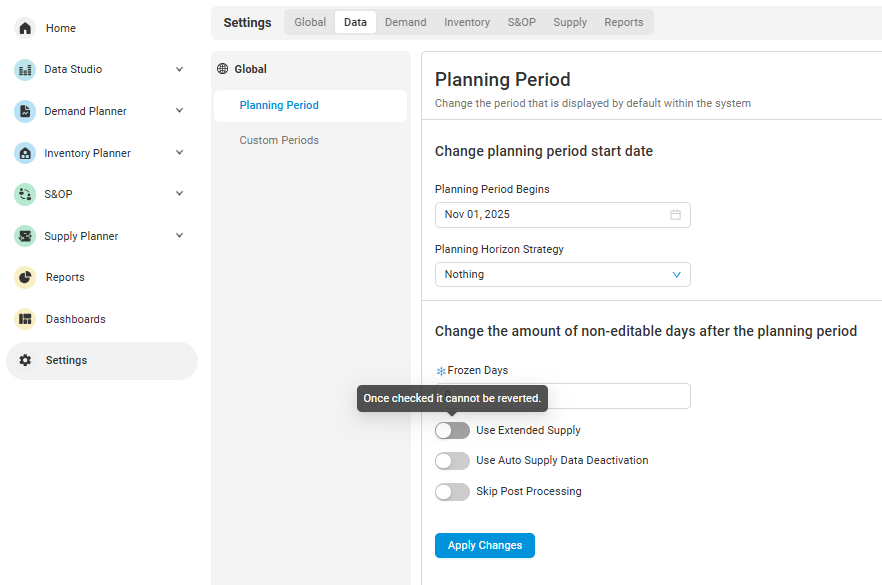Enable the Use Extended Supply toggle
The height and width of the screenshot is (585, 882).
tap(452, 430)
